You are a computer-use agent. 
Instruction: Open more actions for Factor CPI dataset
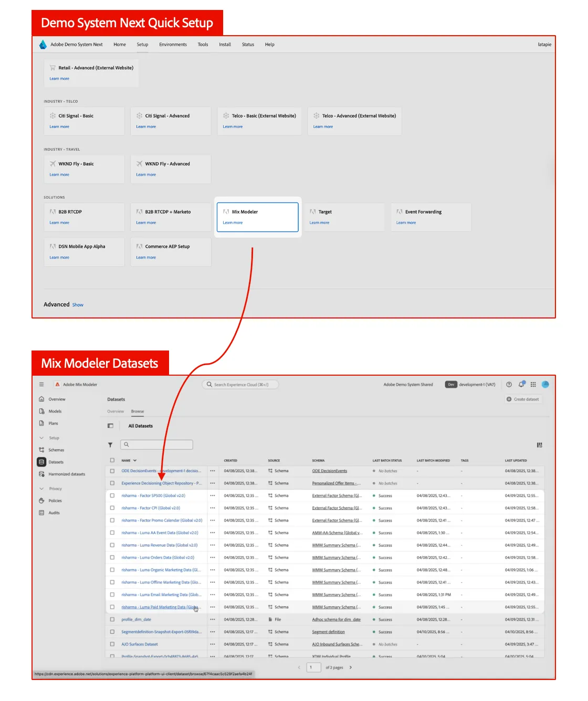[x=213, y=508]
